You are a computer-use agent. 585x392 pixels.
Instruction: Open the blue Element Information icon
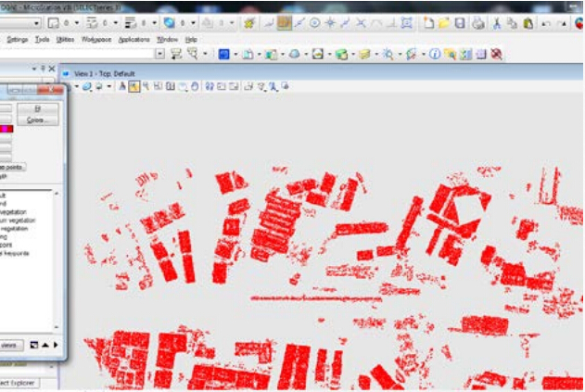[x=433, y=55]
